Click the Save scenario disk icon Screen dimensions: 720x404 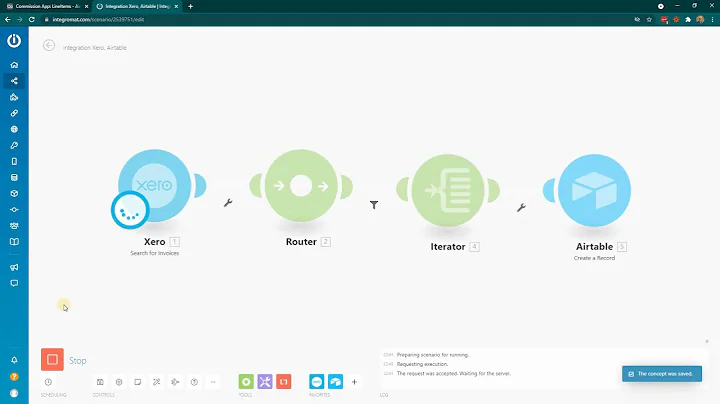pyautogui.click(x=100, y=382)
